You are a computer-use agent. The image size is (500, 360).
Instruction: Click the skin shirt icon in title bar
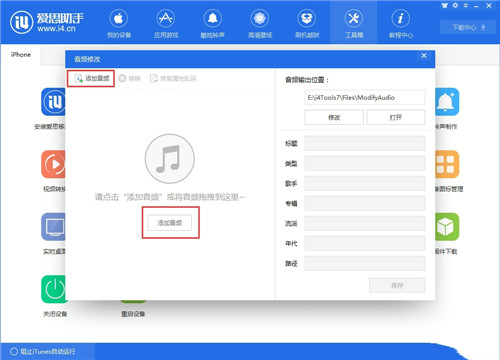point(445,5)
